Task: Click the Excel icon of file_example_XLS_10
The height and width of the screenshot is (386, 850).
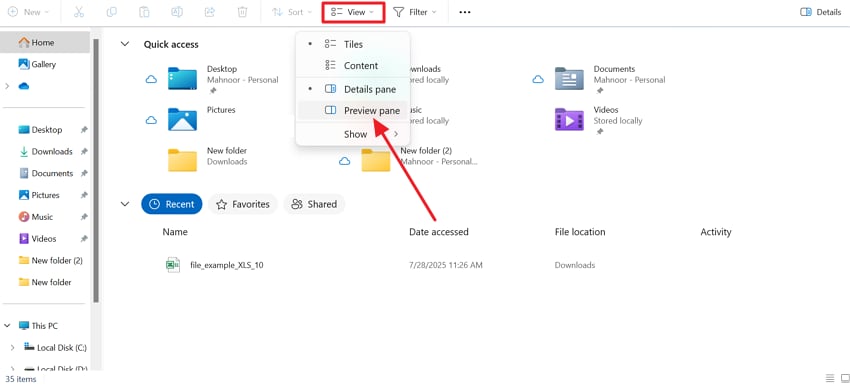Action: tap(173, 265)
